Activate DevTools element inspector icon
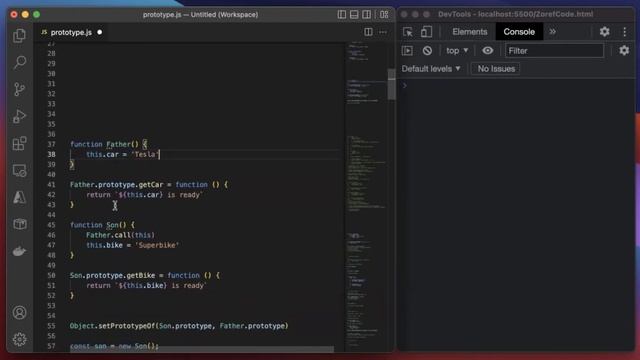Image resolution: width=640 pixels, height=360 pixels. pos(407,32)
